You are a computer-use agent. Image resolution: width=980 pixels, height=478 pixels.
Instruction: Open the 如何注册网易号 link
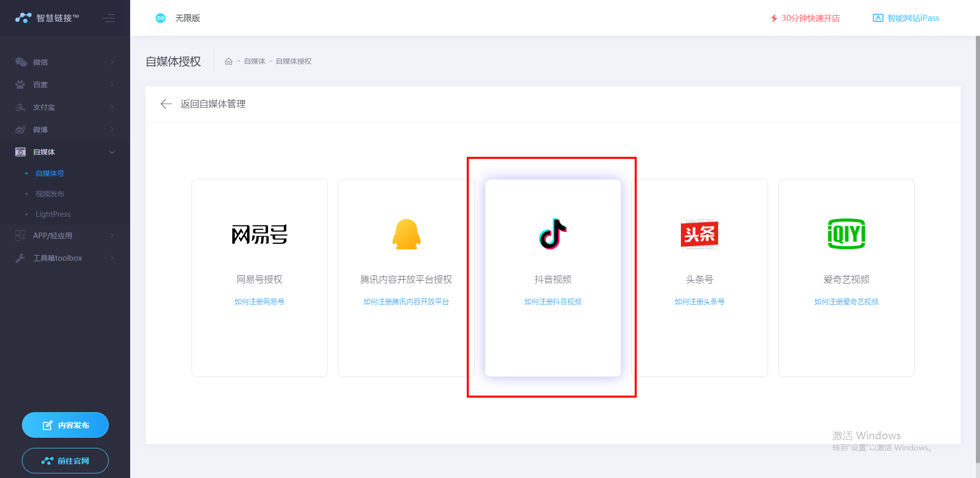259,302
